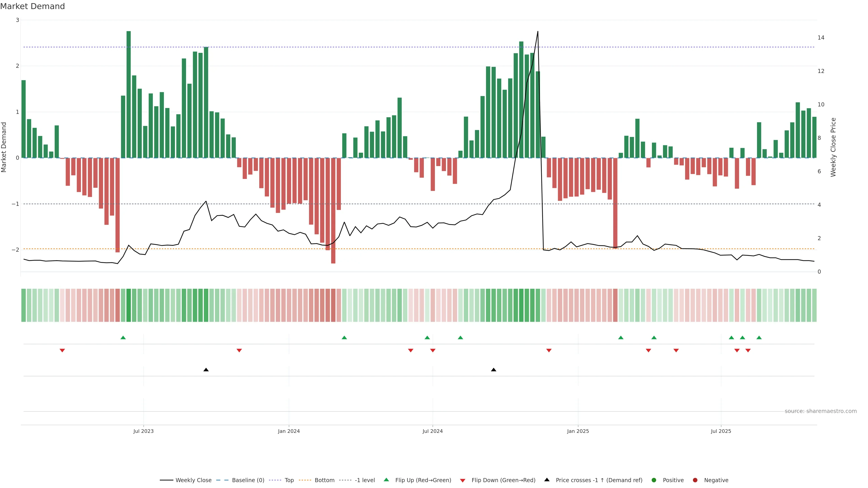This screenshot has width=868, height=488.
Task: Click first black price-cross marker after Jul 2023
Action: tap(206, 370)
